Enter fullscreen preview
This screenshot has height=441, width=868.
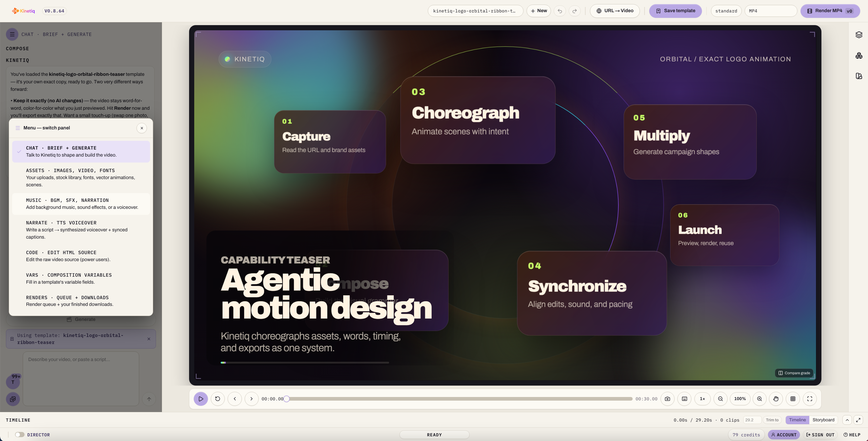coord(810,399)
